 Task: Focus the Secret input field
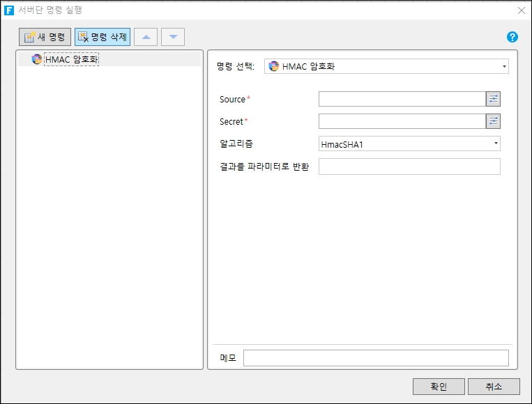(x=402, y=121)
